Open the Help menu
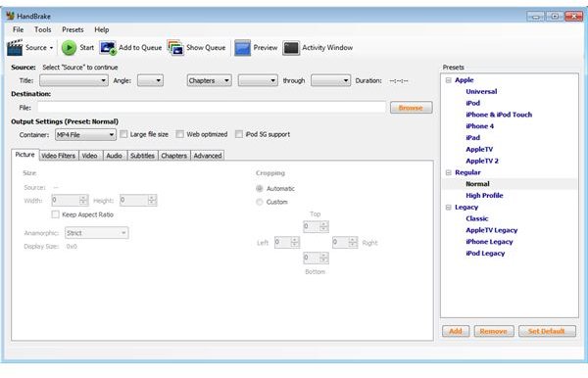The width and height of the screenshot is (588, 378). (x=102, y=29)
